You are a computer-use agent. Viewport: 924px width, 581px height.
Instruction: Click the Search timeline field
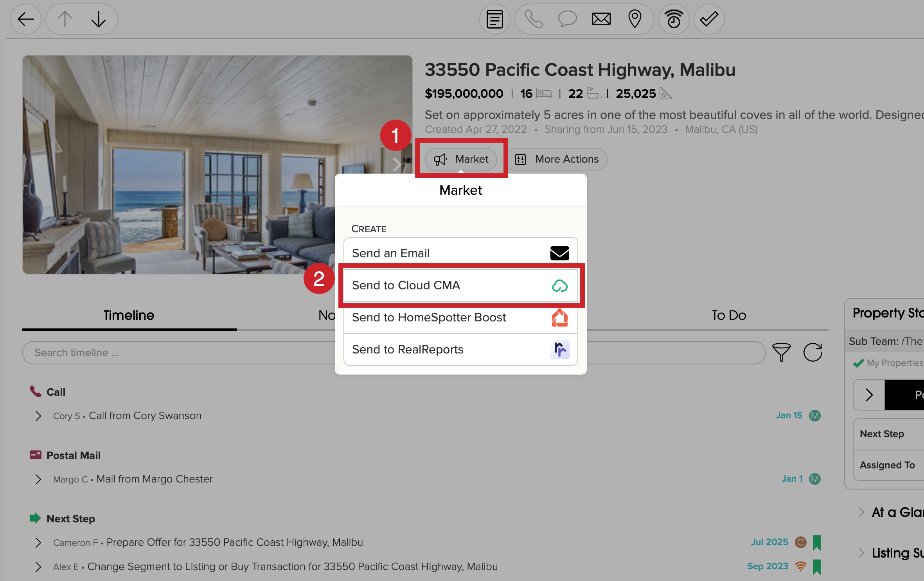click(x=156, y=352)
